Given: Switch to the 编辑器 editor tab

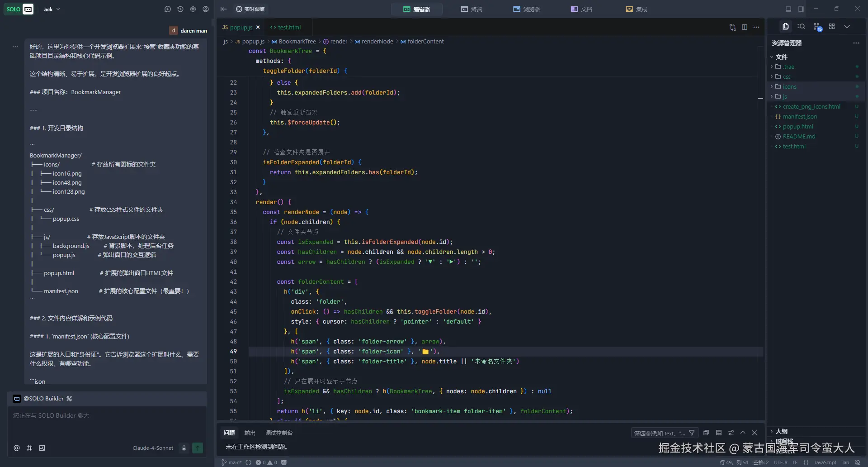Looking at the screenshot, I should tap(416, 9).
